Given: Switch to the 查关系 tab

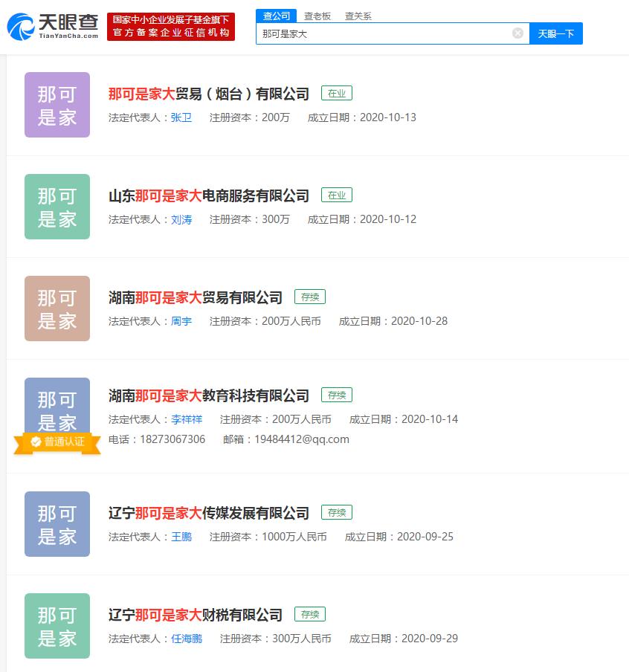Looking at the screenshot, I should click(x=358, y=16).
